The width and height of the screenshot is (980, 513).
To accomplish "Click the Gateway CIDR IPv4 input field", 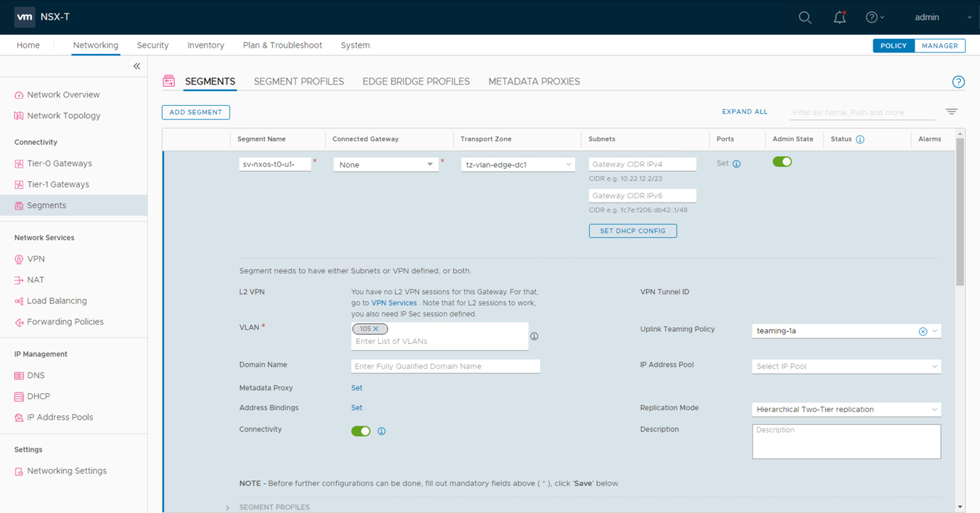I will coord(642,164).
